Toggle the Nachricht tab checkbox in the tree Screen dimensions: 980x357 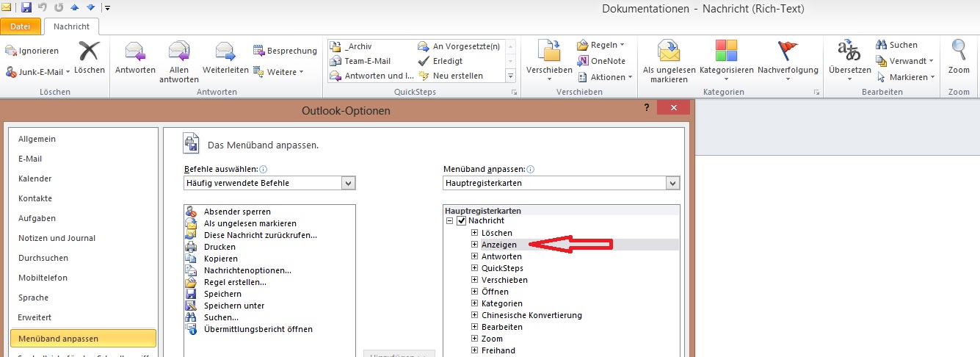(462, 221)
